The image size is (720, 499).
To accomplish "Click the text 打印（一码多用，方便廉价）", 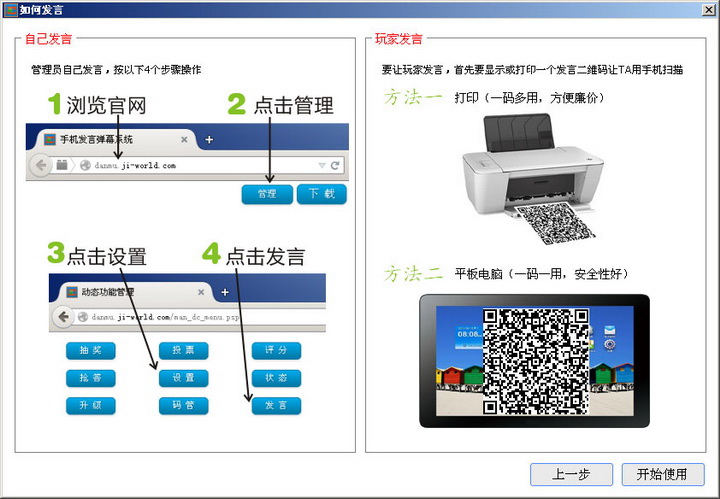I will [529, 97].
